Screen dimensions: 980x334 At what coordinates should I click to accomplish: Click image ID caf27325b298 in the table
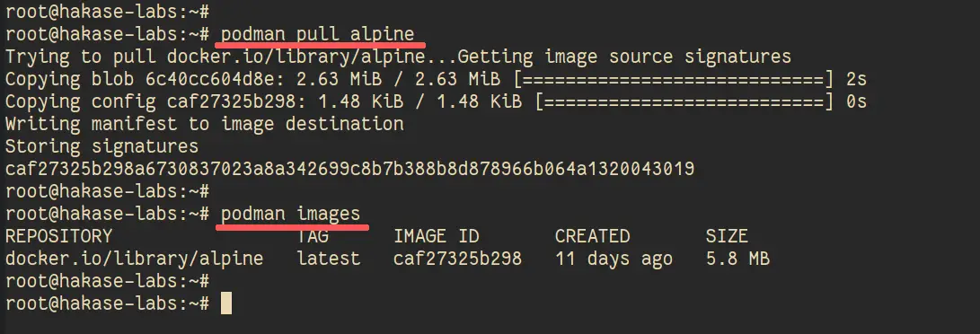457,259
